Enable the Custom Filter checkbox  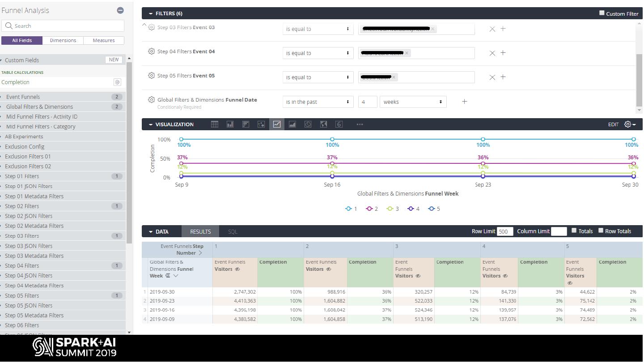[x=602, y=13]
